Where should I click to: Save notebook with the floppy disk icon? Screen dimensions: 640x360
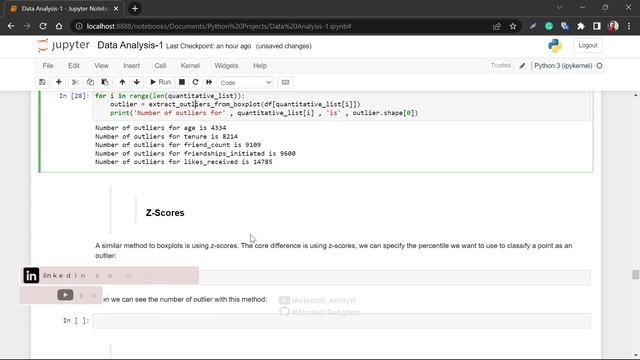tap(42, 82)
